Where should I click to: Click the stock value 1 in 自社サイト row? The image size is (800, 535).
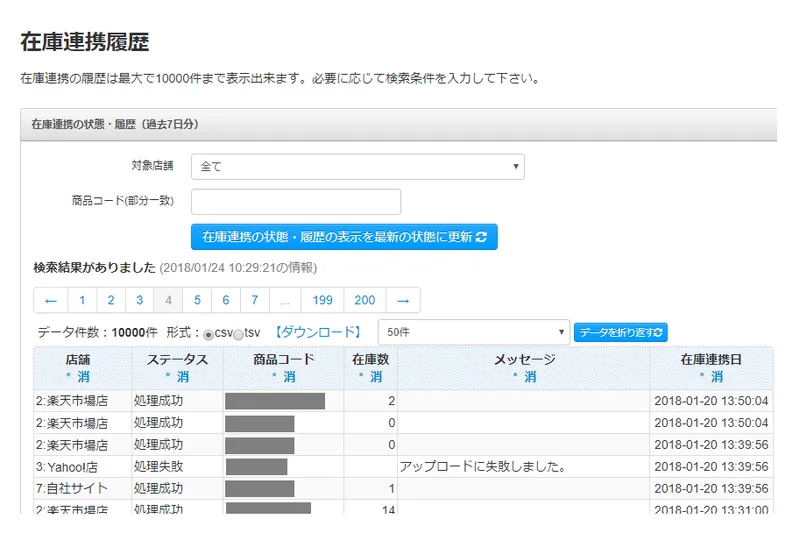click(x=370, y=489)
